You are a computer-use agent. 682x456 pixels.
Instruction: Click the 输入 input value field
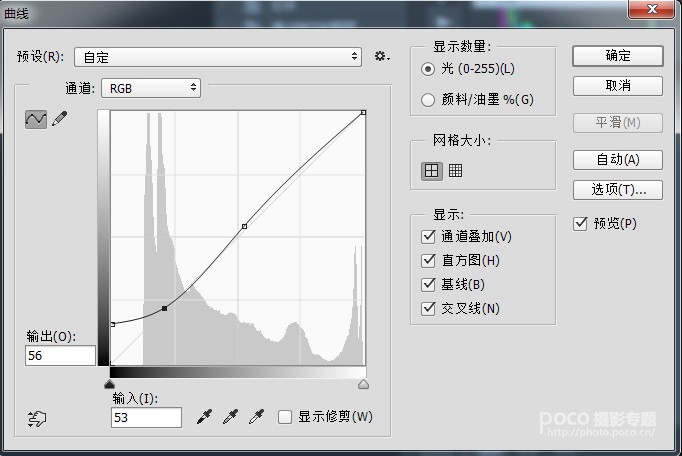coord(146,418)
